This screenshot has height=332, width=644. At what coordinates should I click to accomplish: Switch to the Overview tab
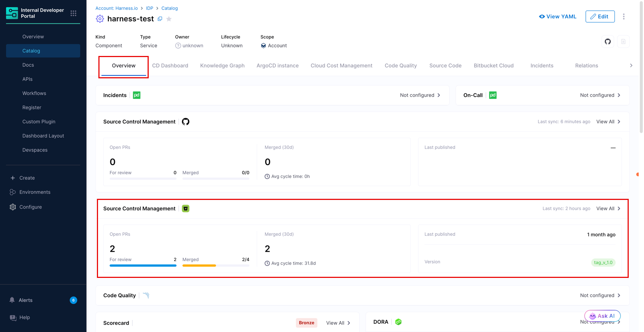[x=124, y=66]
